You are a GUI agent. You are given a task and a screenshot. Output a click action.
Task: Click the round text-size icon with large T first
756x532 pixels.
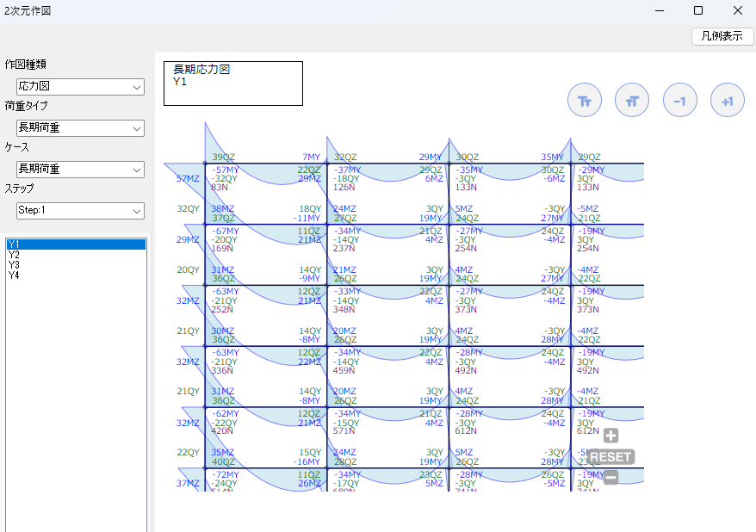pyautogui.click(x=585, y=100)
